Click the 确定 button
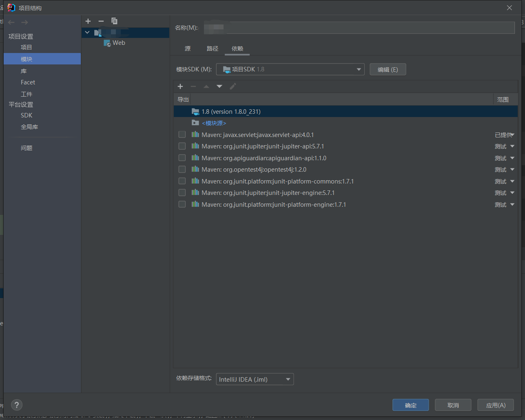Screen dimensions: 525x420 point(411,405)
